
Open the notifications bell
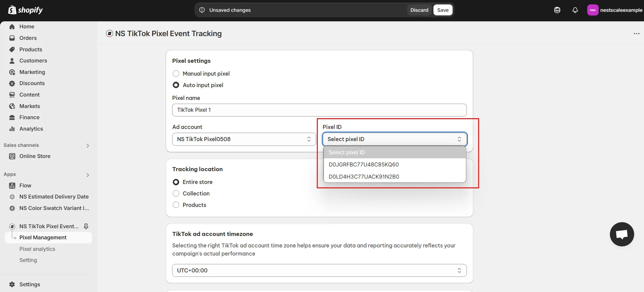pos(575,10)
